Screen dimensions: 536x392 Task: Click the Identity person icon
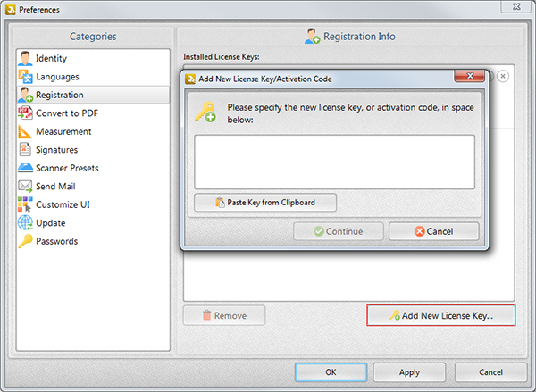click(25, 58)
